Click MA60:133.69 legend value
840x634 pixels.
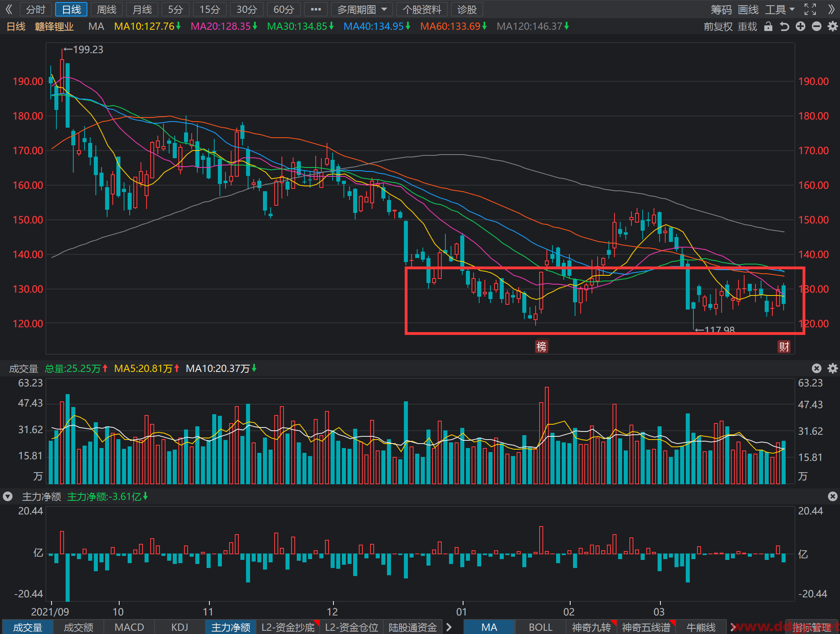(x=453, y=27)
